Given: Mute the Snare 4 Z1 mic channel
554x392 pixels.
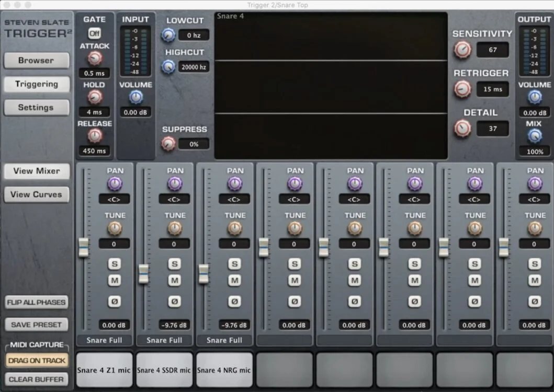Looking at the screenshot, I should 115,280.
